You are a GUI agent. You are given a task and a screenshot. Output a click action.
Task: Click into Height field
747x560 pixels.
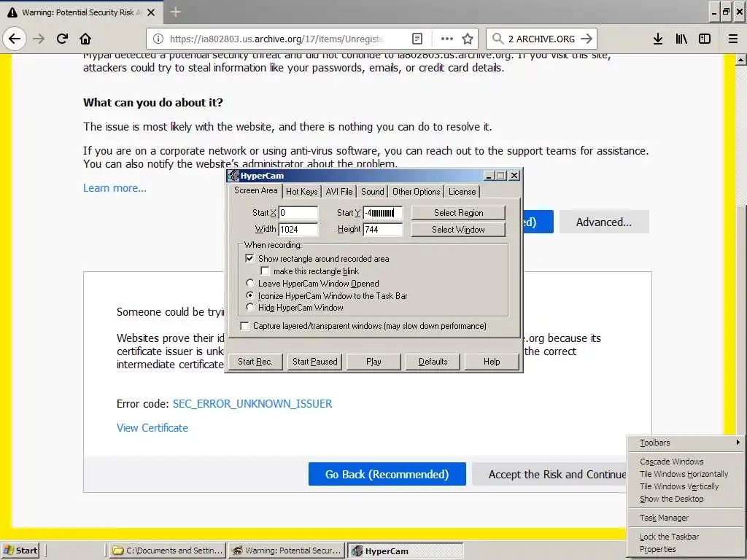[383, 230]
